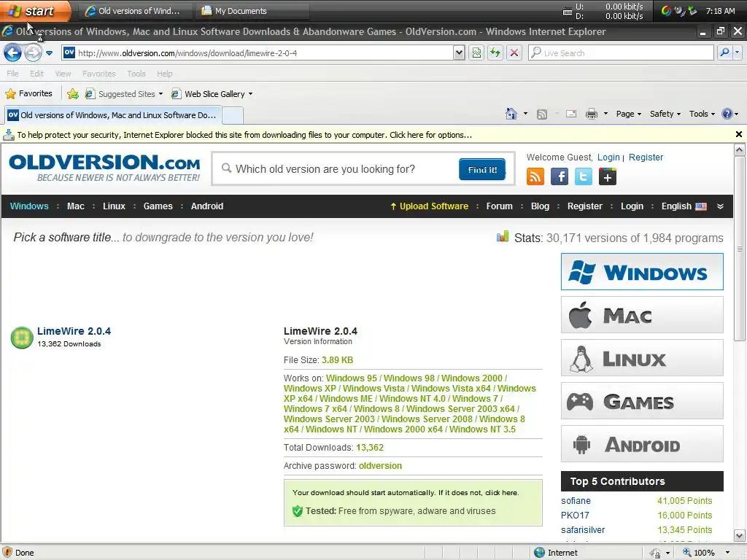Click the Facebook icon
Image resolution: width=747 pixels, height=560 pixels.
tap(560, 176)
